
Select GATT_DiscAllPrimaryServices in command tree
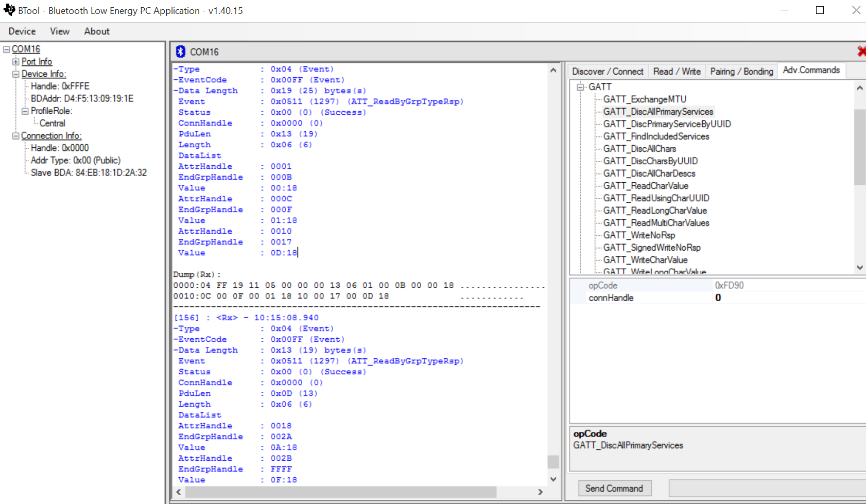point(658,112)
